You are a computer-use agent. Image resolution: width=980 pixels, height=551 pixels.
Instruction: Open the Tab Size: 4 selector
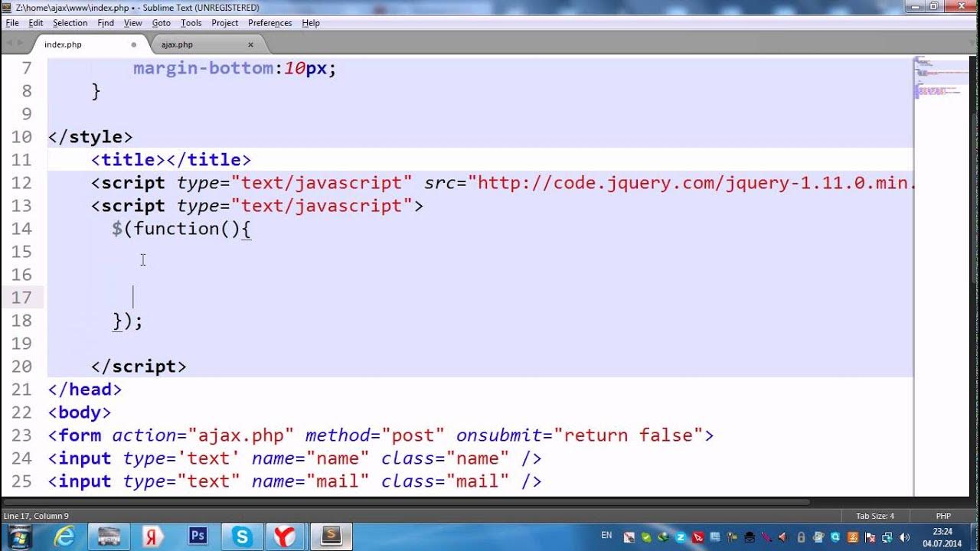click(x=875, y=516)
